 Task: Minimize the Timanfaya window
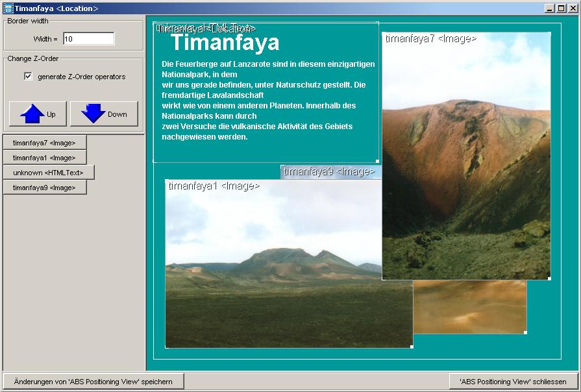pyautogui.click(x=550, y=8)
